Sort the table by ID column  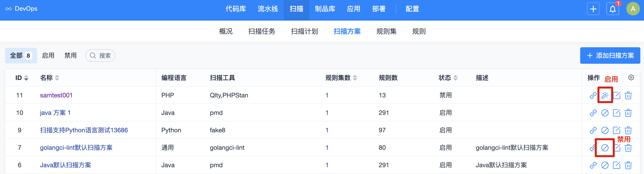26,78
